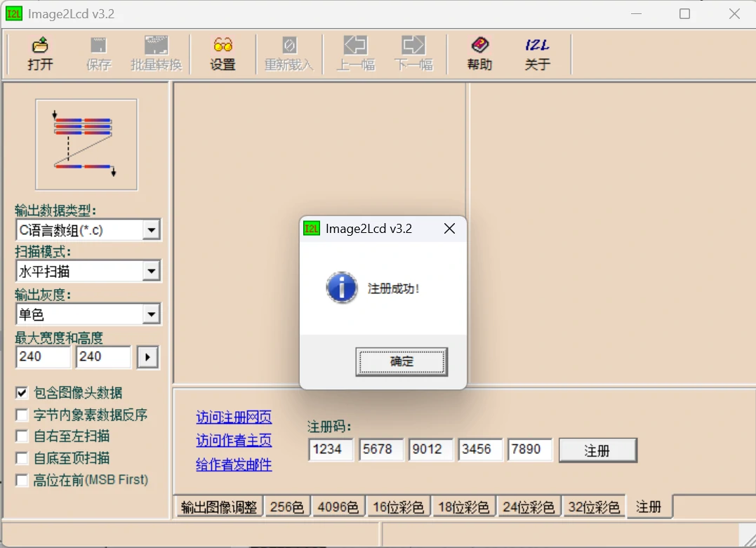The height and width of the screenshot is (548, 756).
Task: Click the scan mode diagram thumbnail
Action: 86,145
